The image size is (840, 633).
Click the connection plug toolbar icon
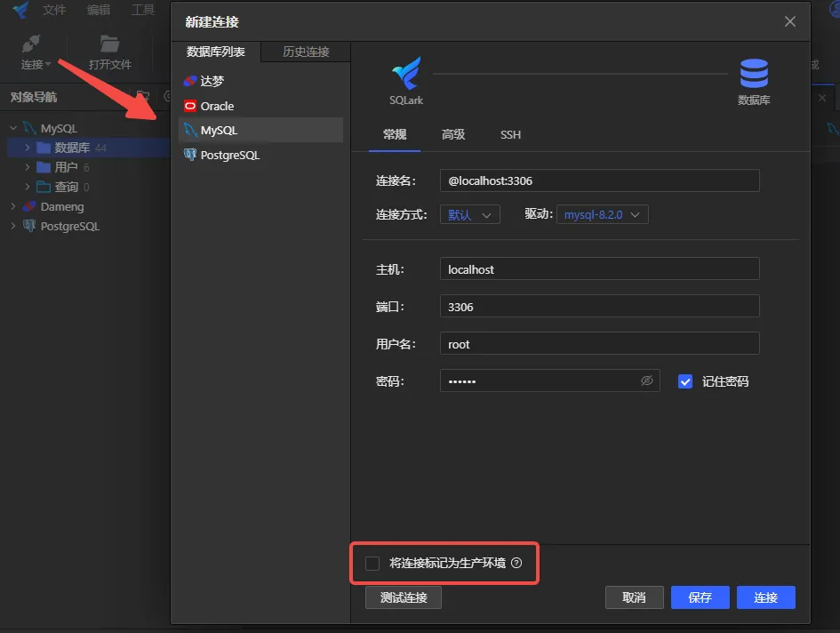31,44
